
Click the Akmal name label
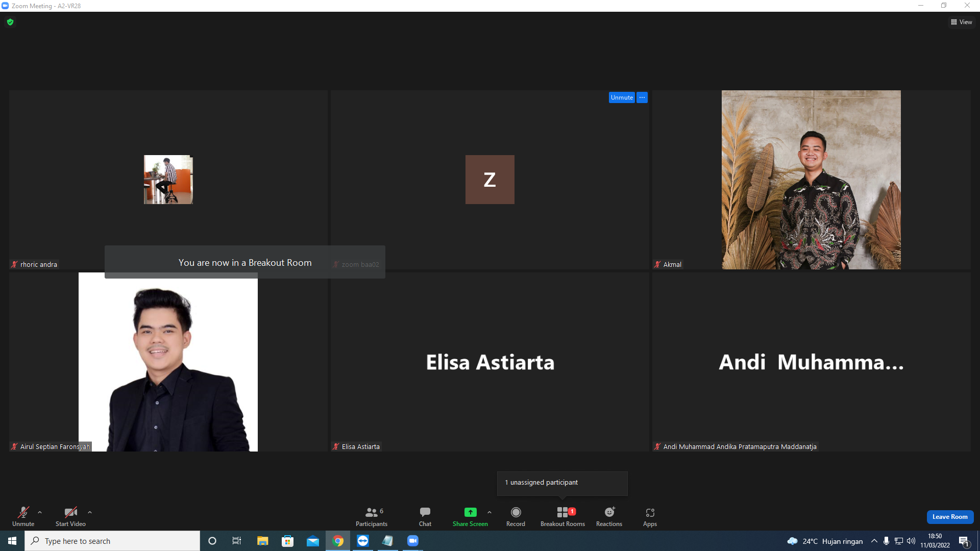click(x=668, y=264)
